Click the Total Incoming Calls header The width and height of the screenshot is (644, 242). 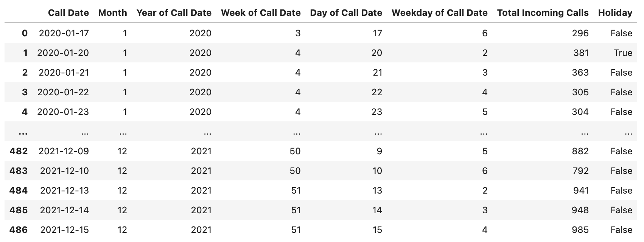click(x=543, y=13)
